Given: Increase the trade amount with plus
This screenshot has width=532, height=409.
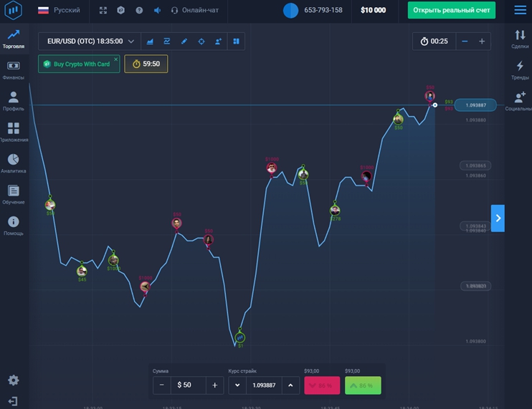Looking at the screenshot, I should click(x=214, y=385).
